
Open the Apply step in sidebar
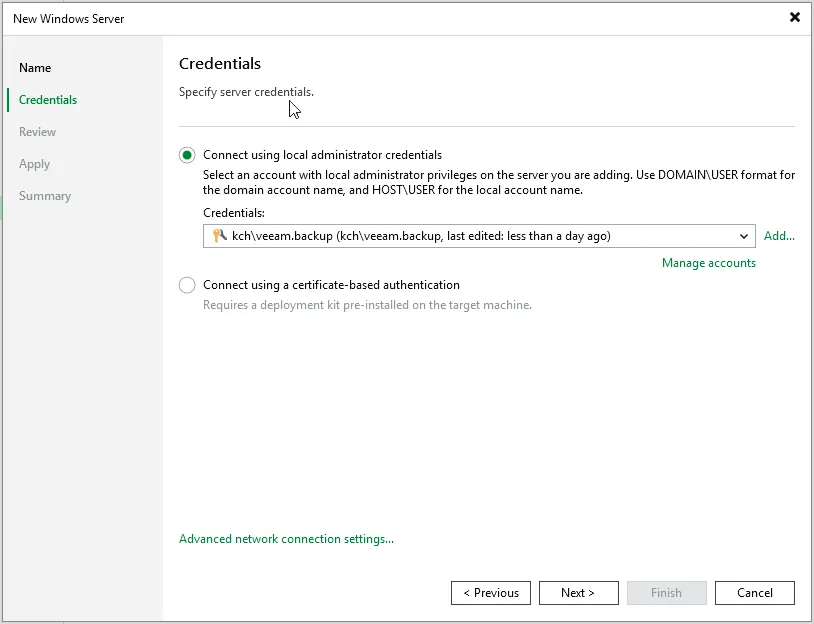tap(34, 164)
